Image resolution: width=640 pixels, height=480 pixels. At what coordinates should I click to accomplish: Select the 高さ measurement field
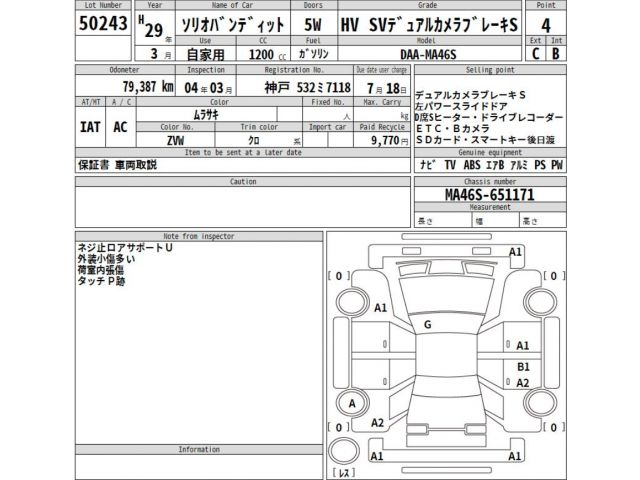coord(543,221)
